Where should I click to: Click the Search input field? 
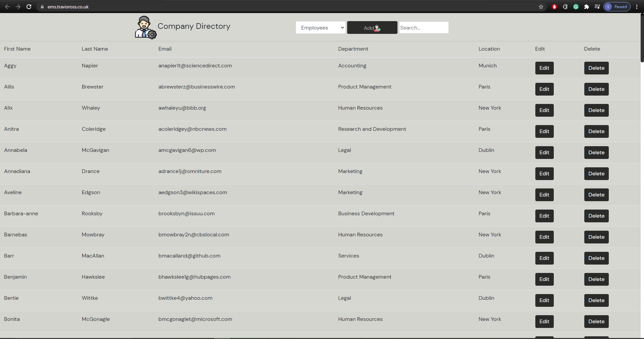tap(424, 28)
